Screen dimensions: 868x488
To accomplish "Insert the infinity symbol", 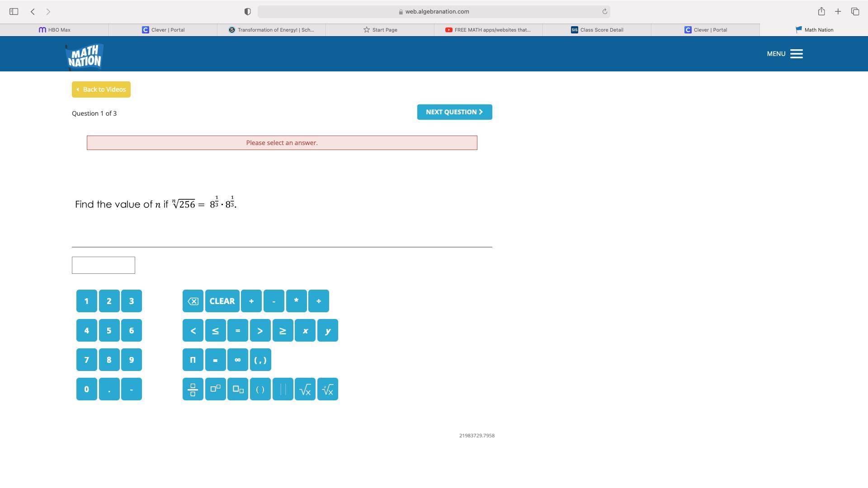I will pyautogui.click(x=238, y=360).
